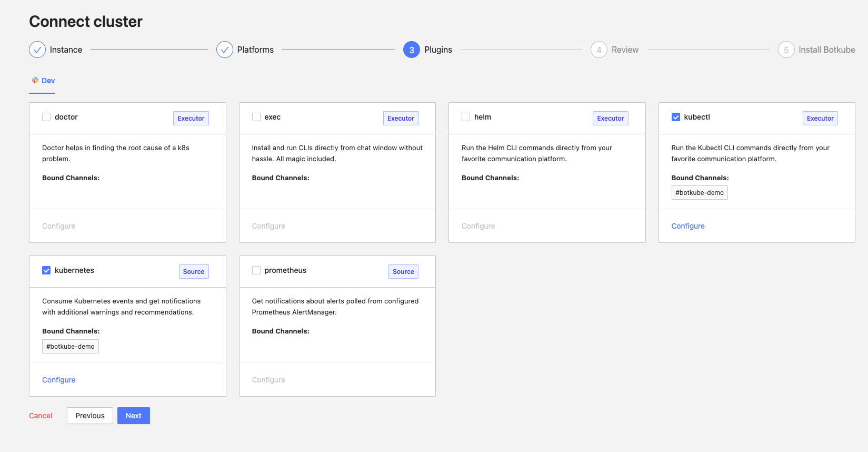This screenshot has height=452, width=868.
Task: Click Configure under the doctor plugin
Action: (58, 226)
